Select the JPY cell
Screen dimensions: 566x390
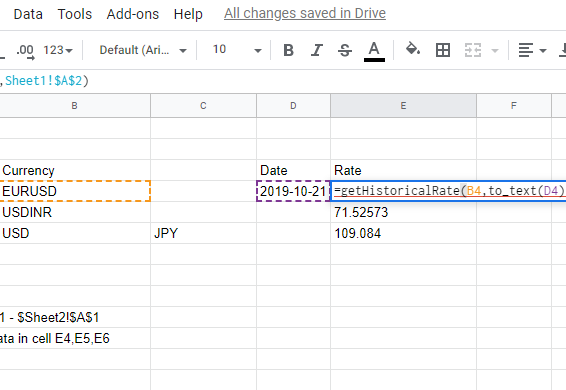[x=203, y=233]
